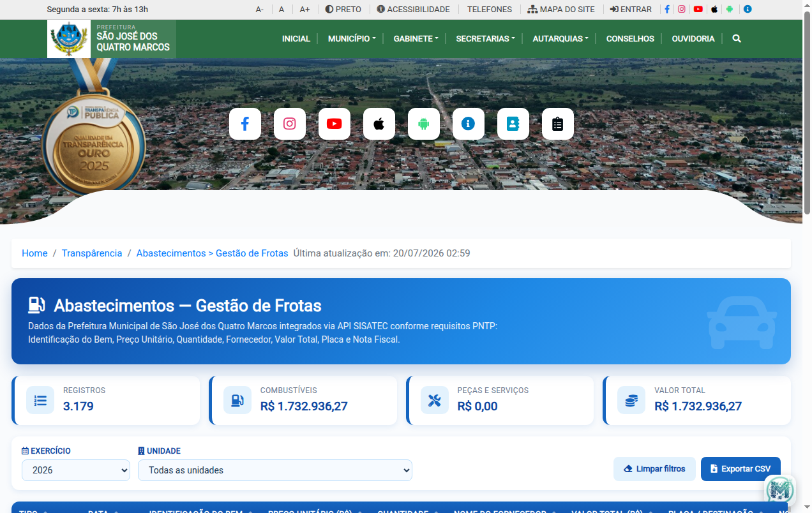
Task: Click the large Apple tile on the banner
Action: pyautogui.click(x=379, y=124)
